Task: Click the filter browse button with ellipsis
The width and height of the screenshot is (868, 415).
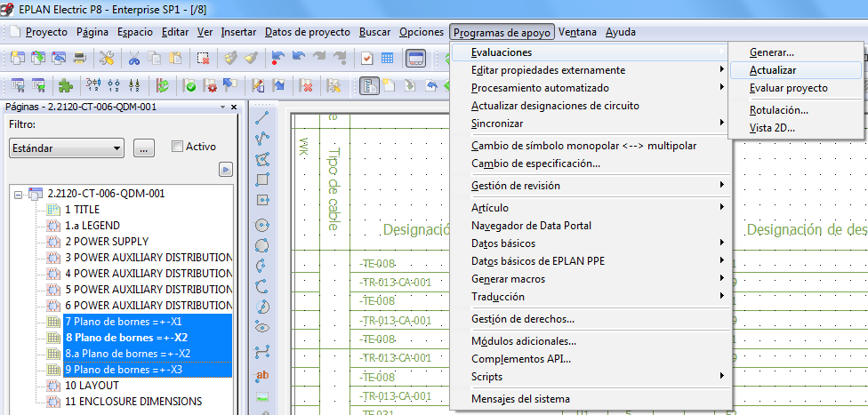Action: pos(143,148)
